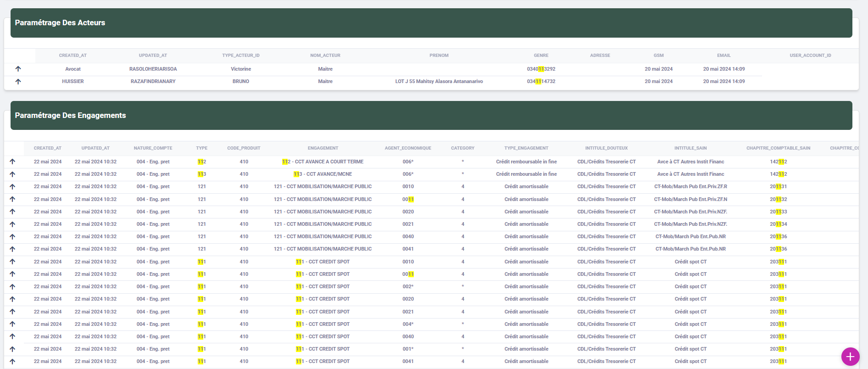Screen dimensions: 868x369
Task: Click the CHAPITRE_COMPTABLE_SAIN column header
Action: pos(778,148)
